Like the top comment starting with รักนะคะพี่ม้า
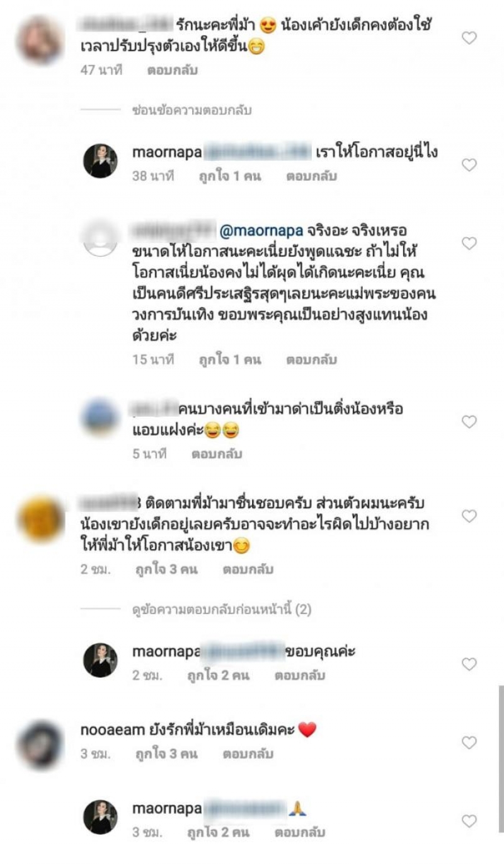Viewport: 504px width, 865px height. coord(469,38)
